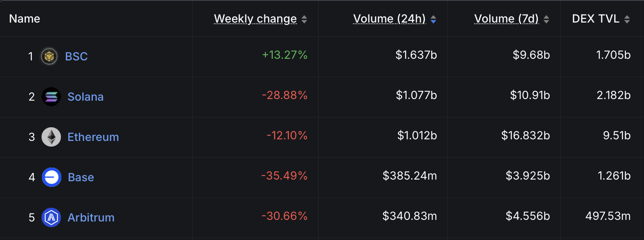
Task: Click BSC's +13.27% weekly change value
Action: click(x=285, y=55)
